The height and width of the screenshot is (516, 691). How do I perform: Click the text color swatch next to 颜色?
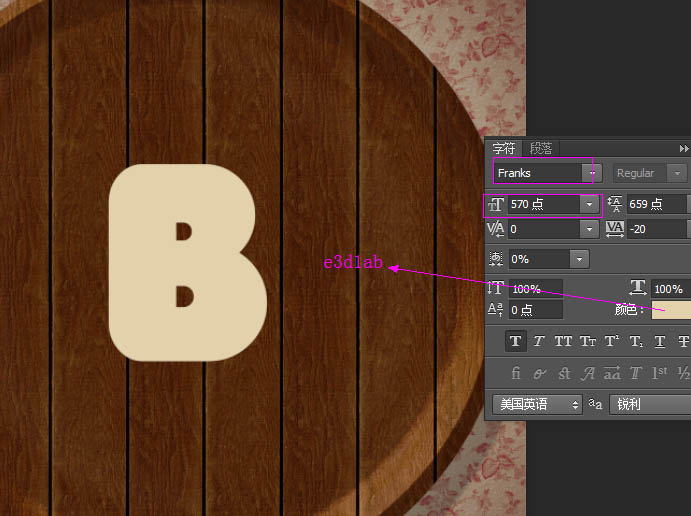(670, 310)
